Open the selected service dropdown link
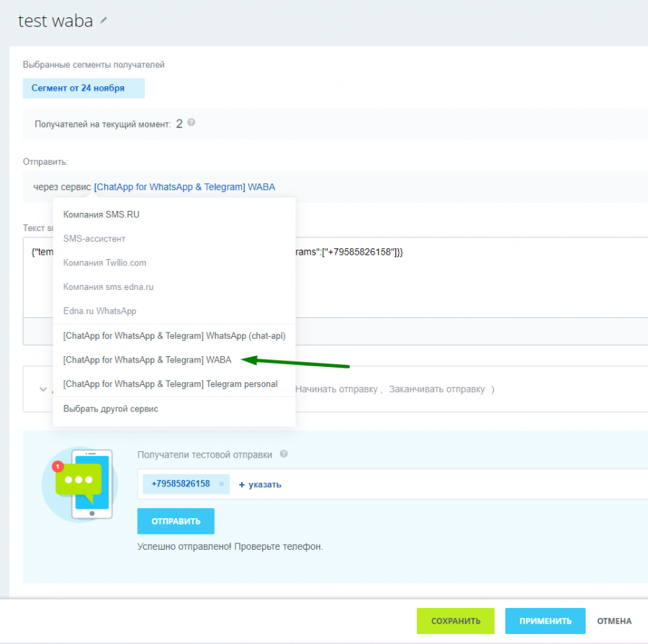This screenshot has width=648, height=644. point(184,187)
